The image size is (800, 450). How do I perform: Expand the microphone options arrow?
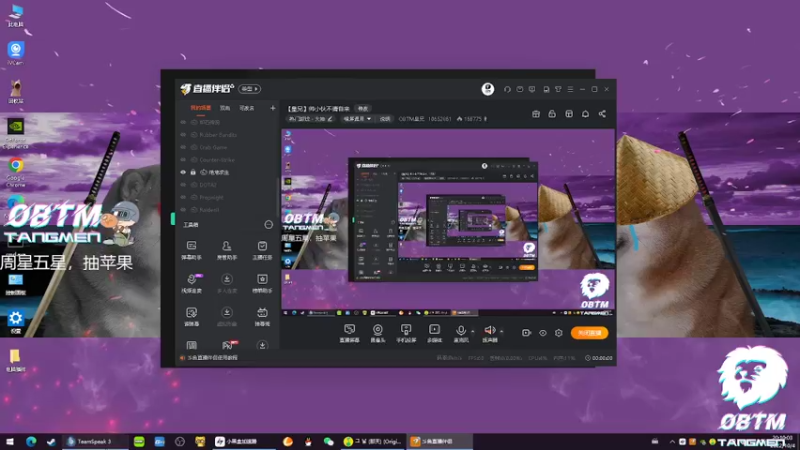[x=472, y=331]
